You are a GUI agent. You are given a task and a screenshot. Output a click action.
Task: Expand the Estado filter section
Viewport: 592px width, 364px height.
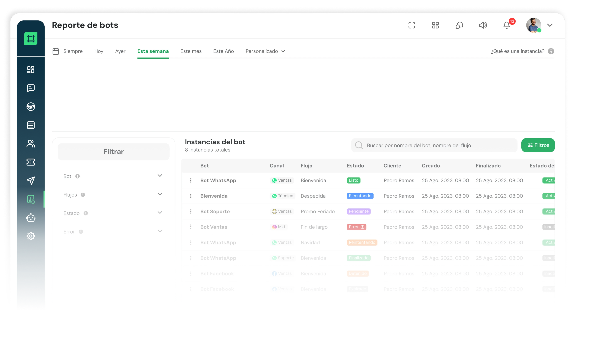coord(160,213)
